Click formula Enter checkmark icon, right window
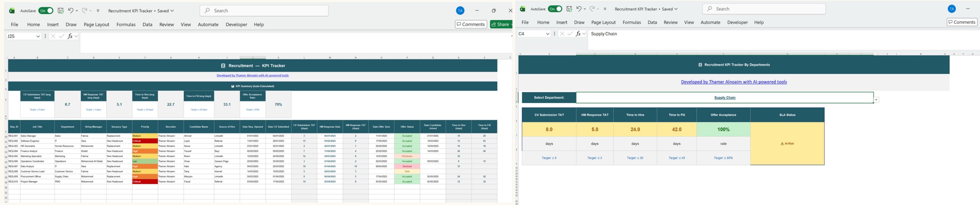 [570, 34]
